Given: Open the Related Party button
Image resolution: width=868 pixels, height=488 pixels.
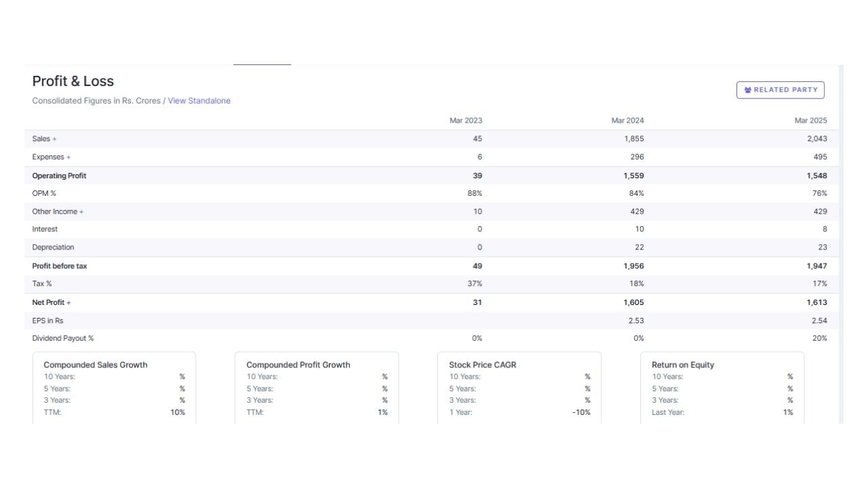Looking at the screenshot, I should 781,90.
